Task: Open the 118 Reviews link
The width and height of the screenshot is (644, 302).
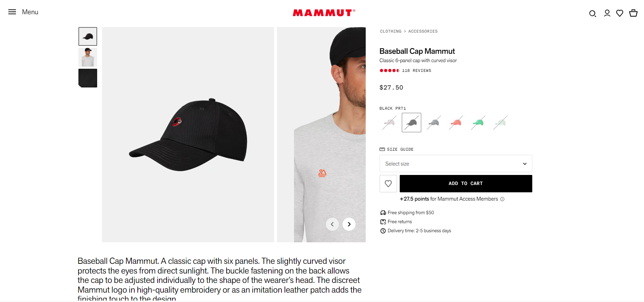Action: 416,70
